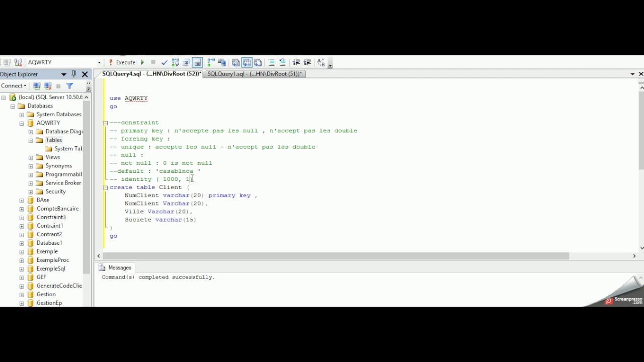Select the Messages results tab
The width and height of the screenshot is (644, 362).
[x=115, y=268]
